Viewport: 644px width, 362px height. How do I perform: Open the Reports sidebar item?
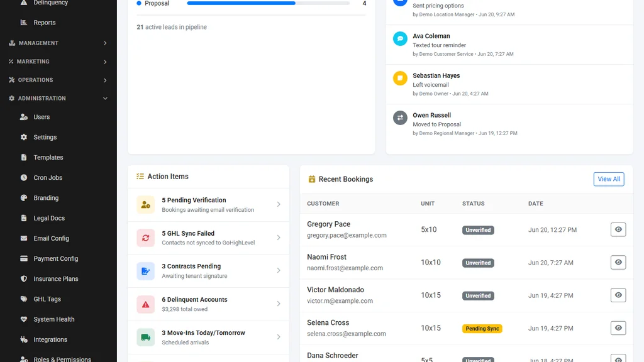click(45, 23)
